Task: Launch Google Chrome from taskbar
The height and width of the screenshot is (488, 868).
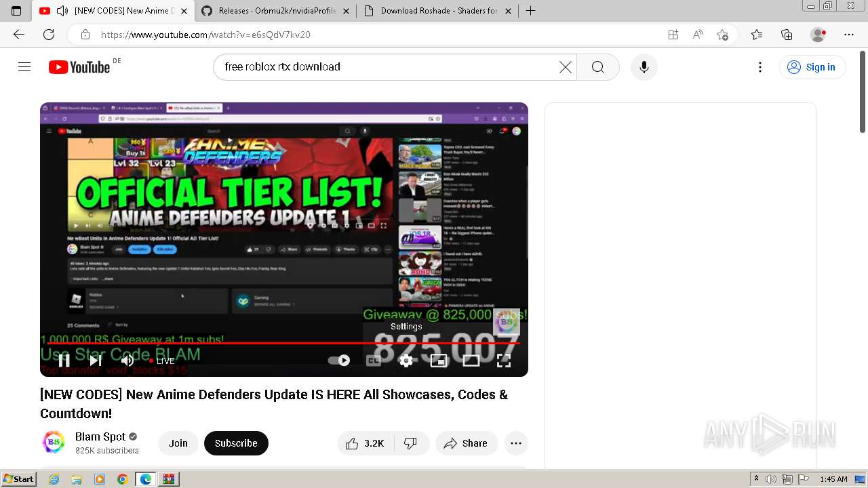Action: coord(123,479)
